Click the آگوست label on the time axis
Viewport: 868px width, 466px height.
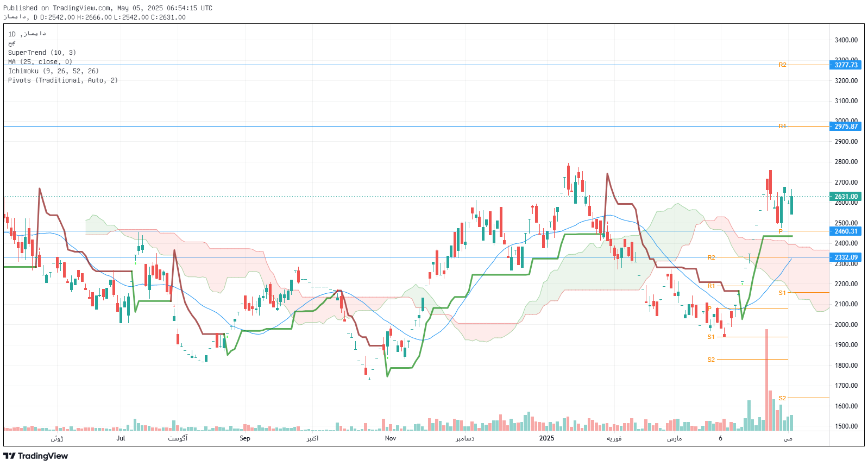178,438
